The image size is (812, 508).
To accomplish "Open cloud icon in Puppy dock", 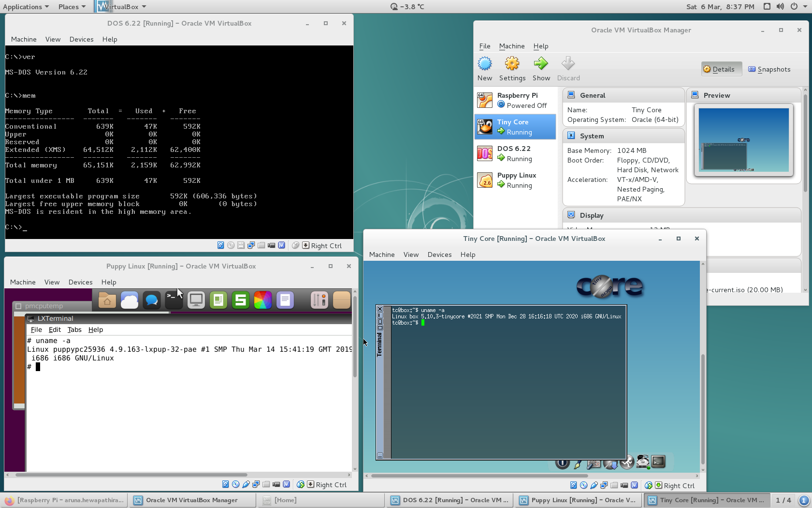I will click(130, 300).
